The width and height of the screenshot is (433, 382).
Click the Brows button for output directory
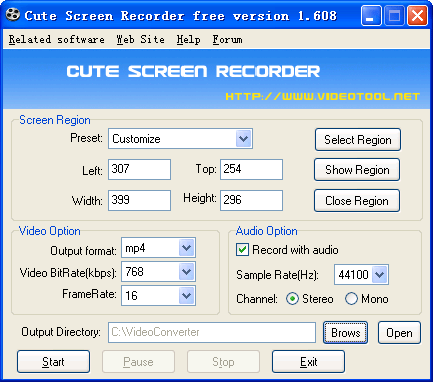(x=345, y=332)
